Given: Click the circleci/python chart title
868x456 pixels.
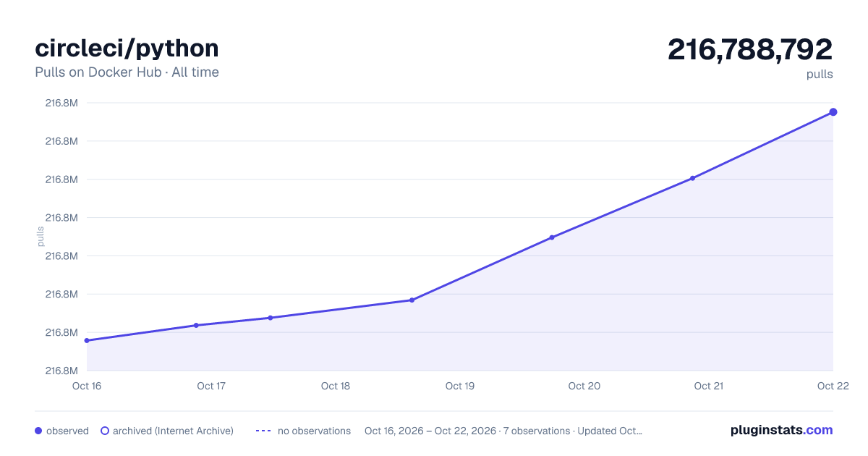Looking at the screenshot, I should tap(127, 48).
